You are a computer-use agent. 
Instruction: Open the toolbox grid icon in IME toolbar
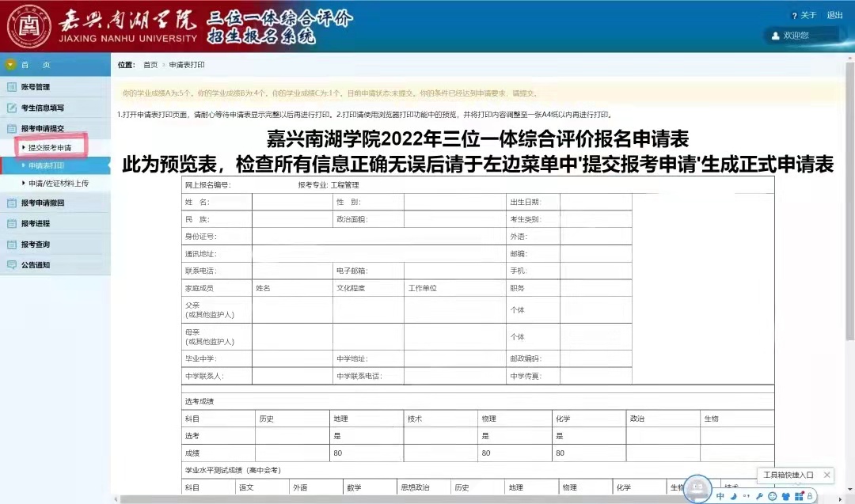799,496
